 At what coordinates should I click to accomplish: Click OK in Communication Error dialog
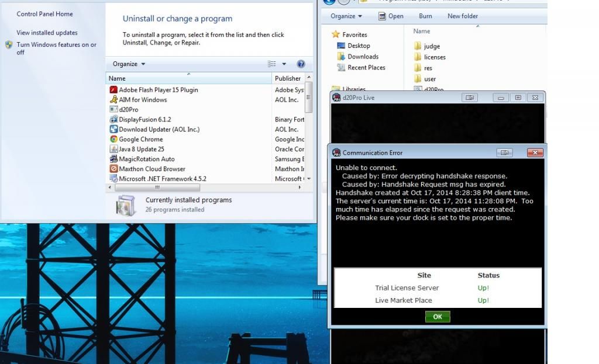[x=438, y=317]
